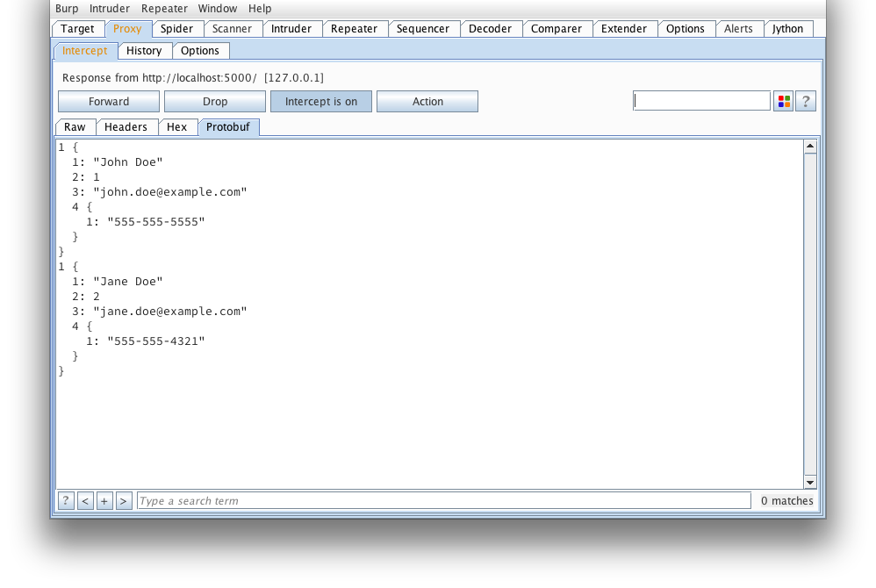This screenshot has width=876, height=588.
Task: Open the main Options tab
Action: (685, 29)
